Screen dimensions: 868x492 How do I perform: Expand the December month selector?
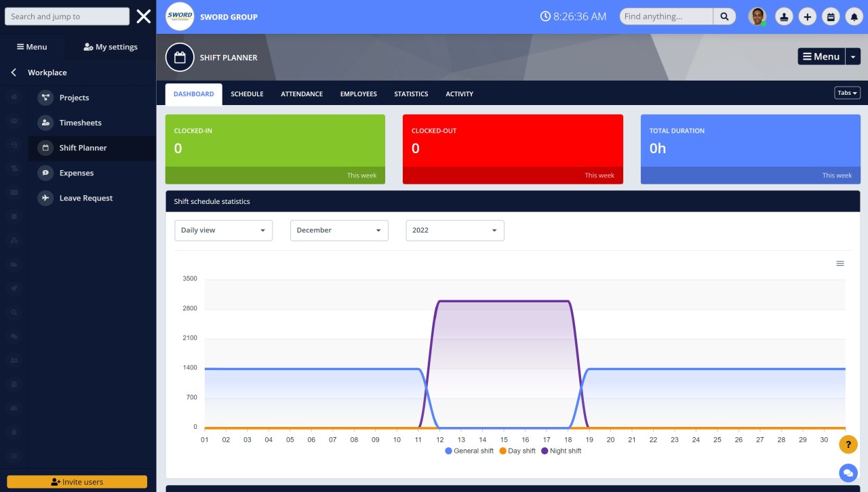pyautogui.click(x=339, y=230)
